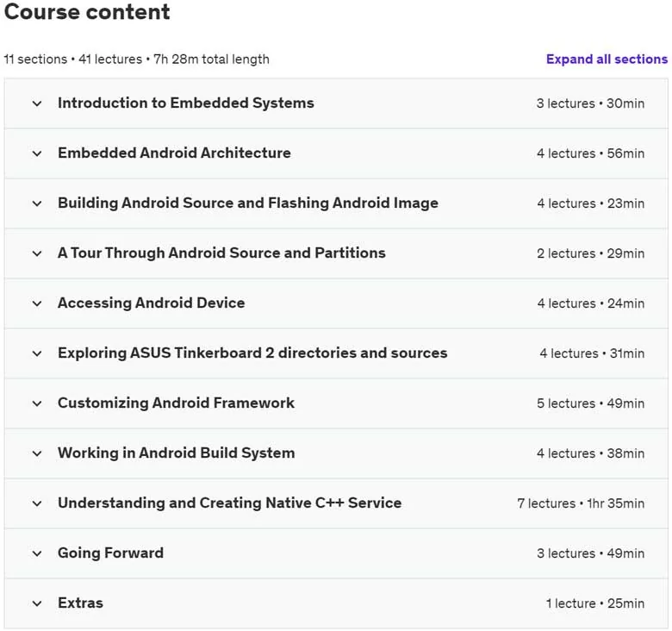This screenshot has height=631, width=672.
Task: Expand the Embedded Android Architecture chevron
Action: [37, 153]
